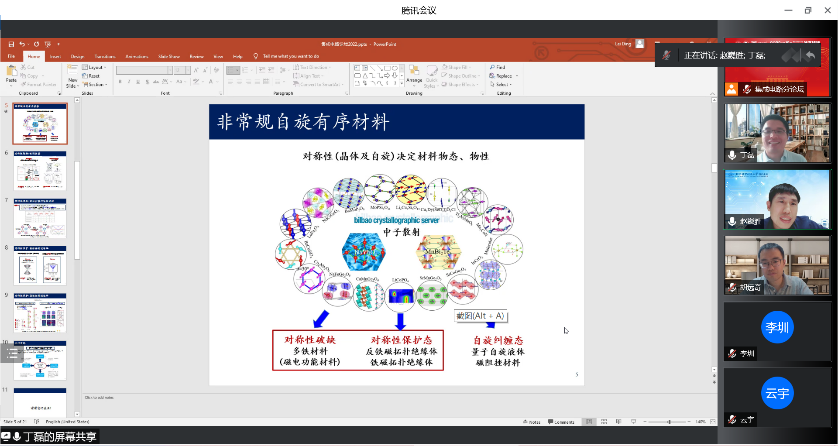The width and height of the screenshot is (838, 446).
Task: Toggle the Notes pane in status bar
Action: point(527,421)
